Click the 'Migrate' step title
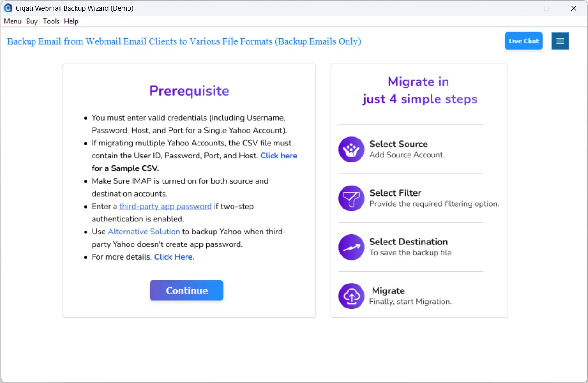Screen dimensions: 588x383 [x=388, y=291]
